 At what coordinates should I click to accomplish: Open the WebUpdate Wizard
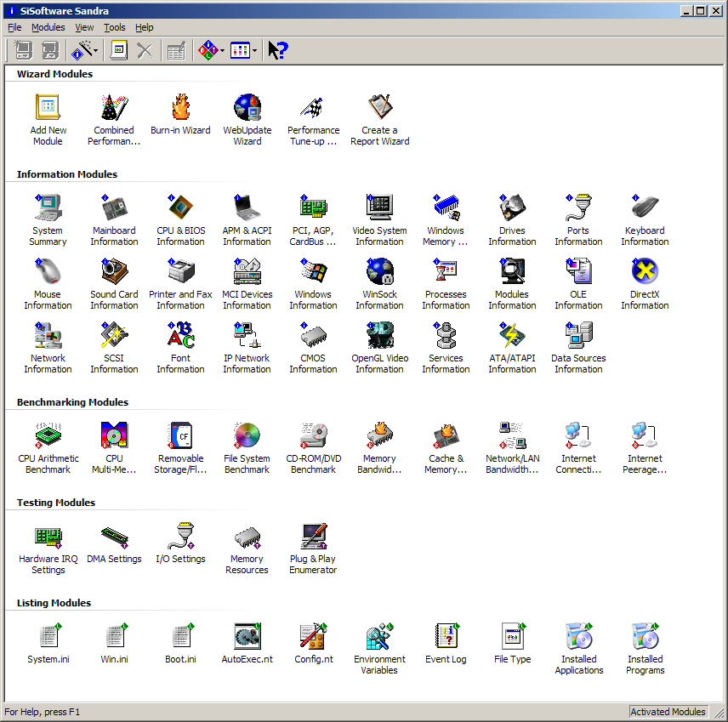click(x=247, y=119)
